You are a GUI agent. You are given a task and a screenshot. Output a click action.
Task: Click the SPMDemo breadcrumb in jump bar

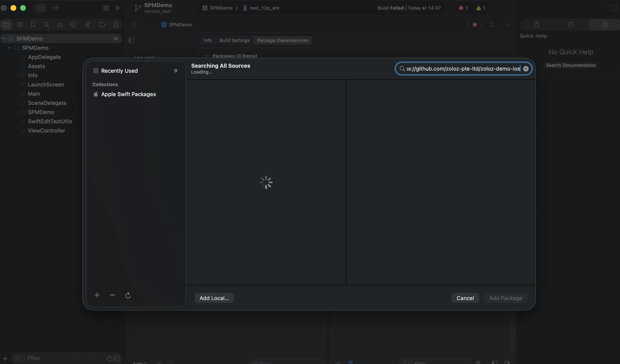176,25
